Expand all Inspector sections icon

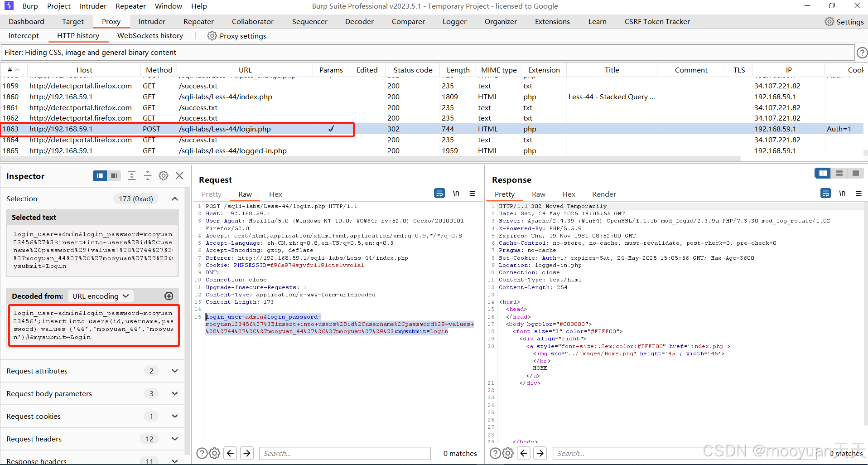point(132,176)
